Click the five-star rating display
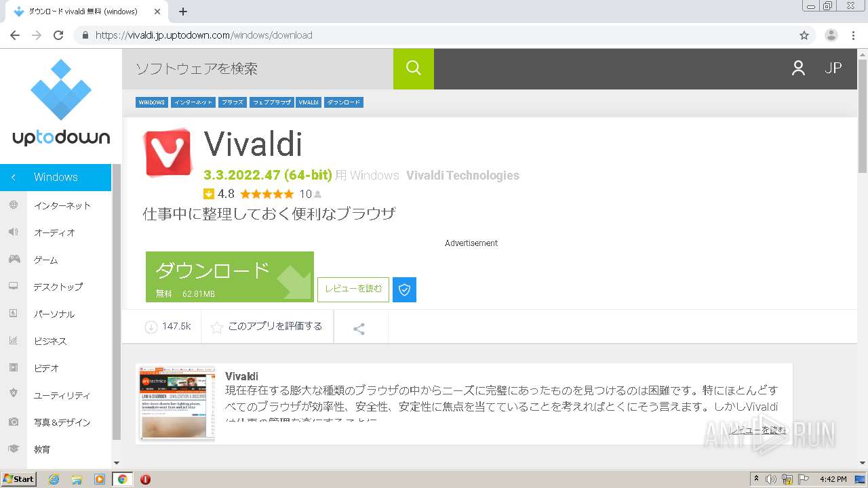This screenshot has height=488, width=868. point(267,194)
